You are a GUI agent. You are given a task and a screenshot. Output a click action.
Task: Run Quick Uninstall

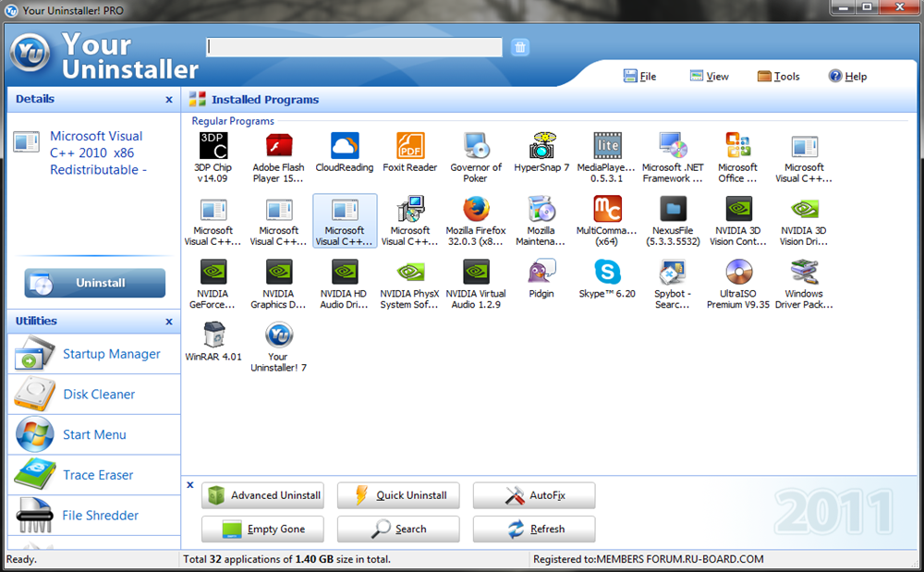(x=398, y=495)
